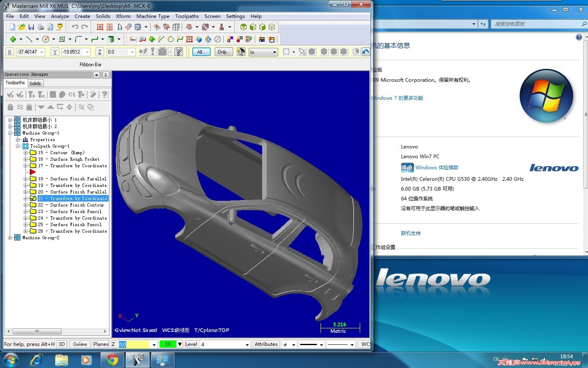
Task: Click the Operations Manager help question icon
Action: [105, 95]
